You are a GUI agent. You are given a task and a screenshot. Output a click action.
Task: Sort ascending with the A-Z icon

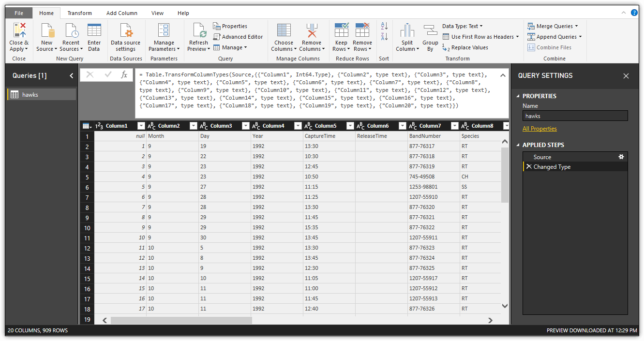[384, 26]
